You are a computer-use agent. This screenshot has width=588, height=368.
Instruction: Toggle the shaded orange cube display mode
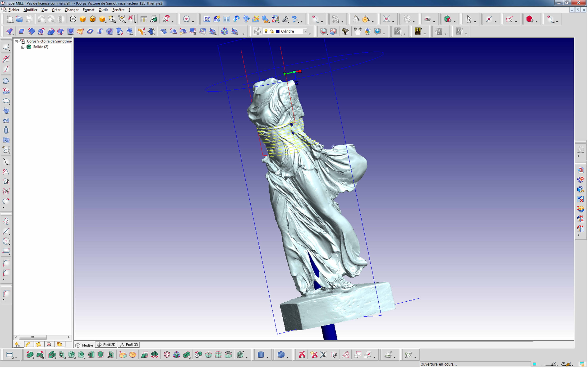click(x=83, y=19)
